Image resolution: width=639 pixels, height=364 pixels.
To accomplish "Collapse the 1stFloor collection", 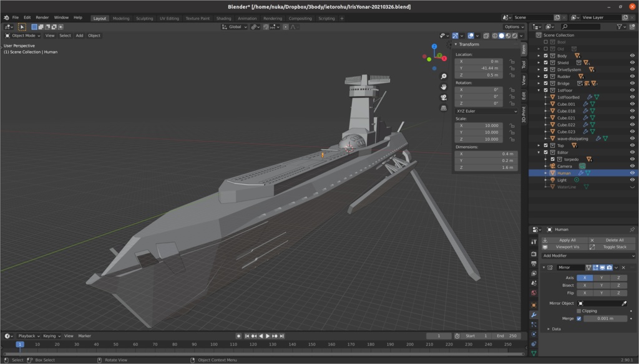I will (539, 90).
